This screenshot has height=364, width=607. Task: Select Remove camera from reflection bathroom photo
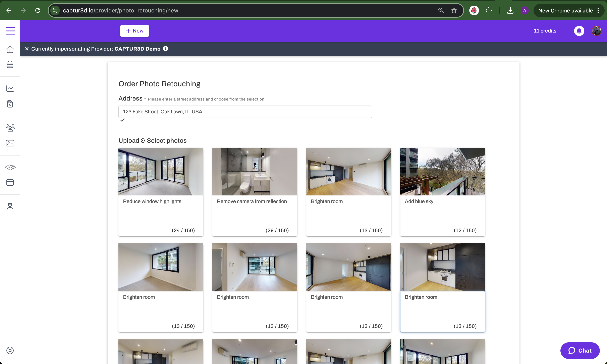(255, 171)
